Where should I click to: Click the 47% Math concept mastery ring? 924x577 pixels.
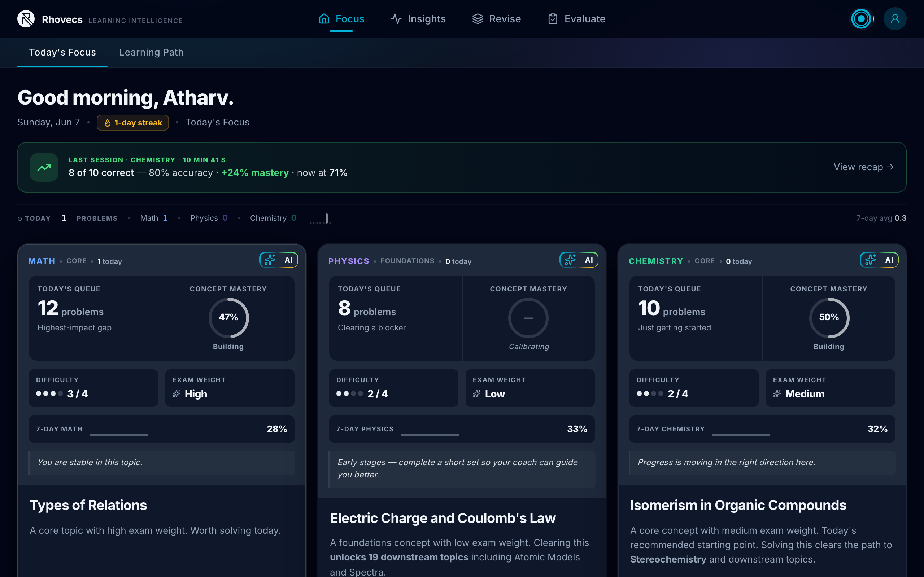coord(228,317)
